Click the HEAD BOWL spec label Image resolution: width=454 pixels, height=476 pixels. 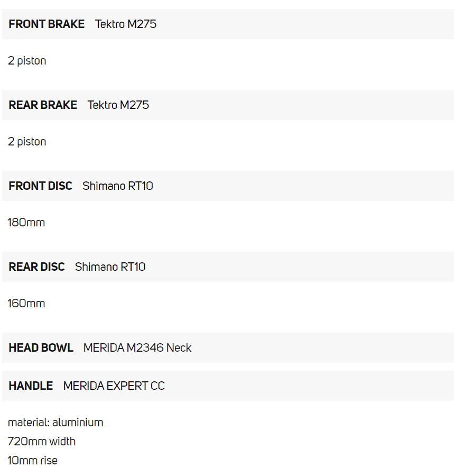(41, 348)
